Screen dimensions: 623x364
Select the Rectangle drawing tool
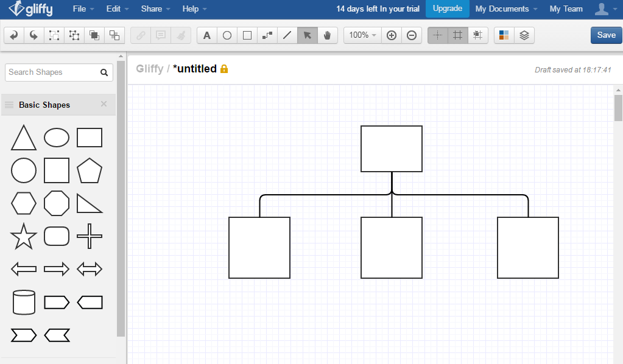click(247, 35)
